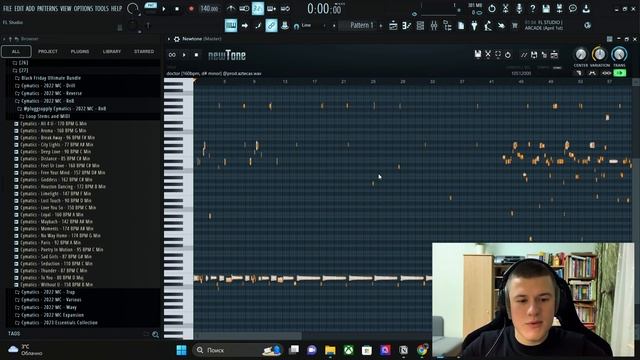This screenshot has width=640, height=360.
Task: Click the help question mark icon
Action: (532, 9)
